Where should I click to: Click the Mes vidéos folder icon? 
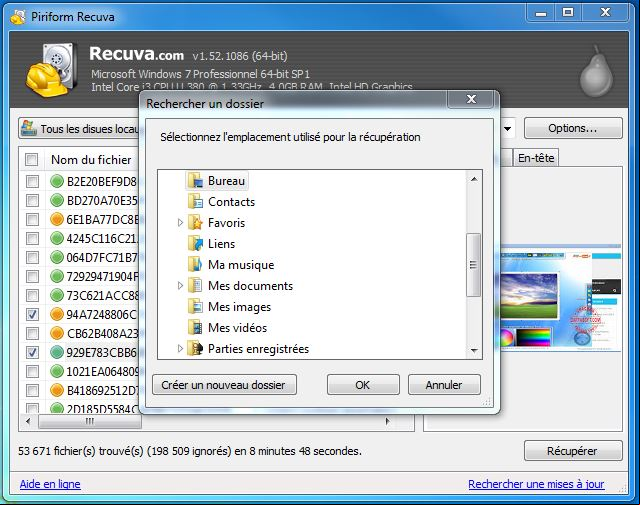pyautogui.click(x=195, y=327)
